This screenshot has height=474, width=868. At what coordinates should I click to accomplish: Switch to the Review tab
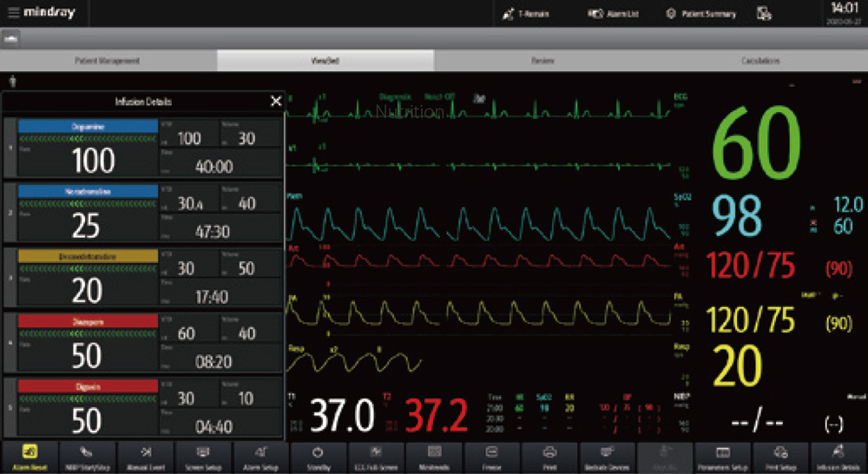tap(542, 61)
